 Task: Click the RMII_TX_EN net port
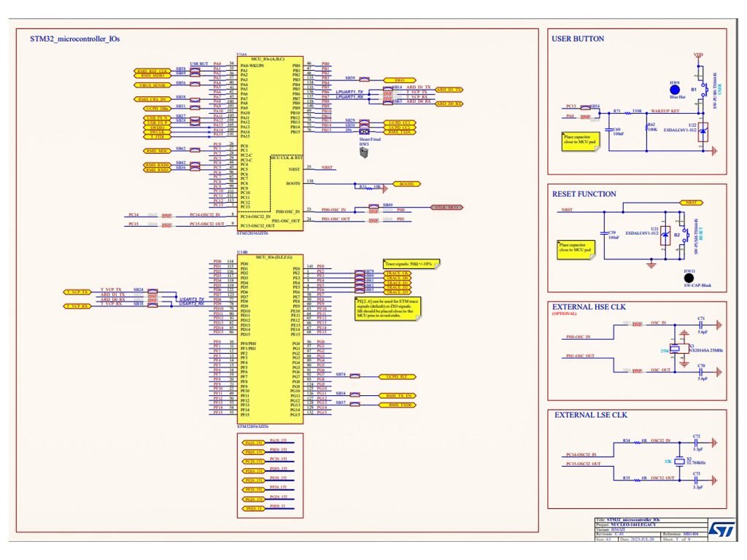(397, 396)
